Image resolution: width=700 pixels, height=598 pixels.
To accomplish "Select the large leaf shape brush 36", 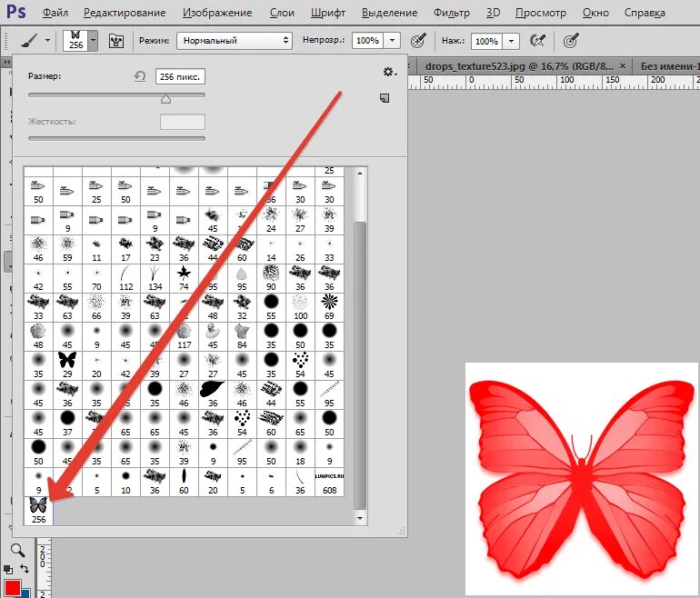I will click(213, 394).
